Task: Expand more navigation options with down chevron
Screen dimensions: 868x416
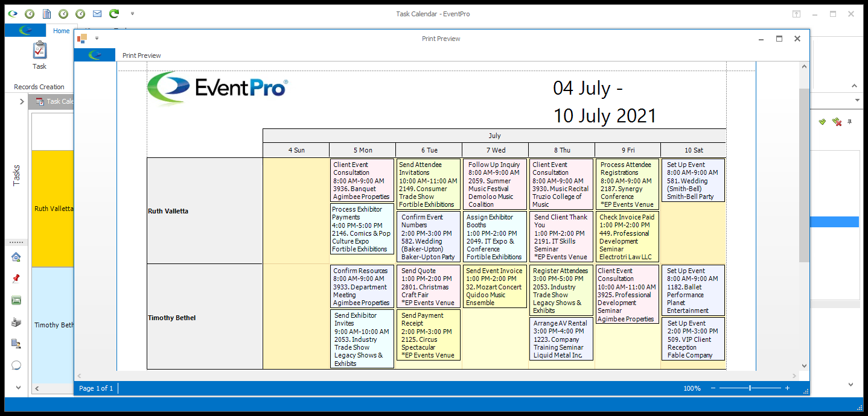Action: [18, 388]
